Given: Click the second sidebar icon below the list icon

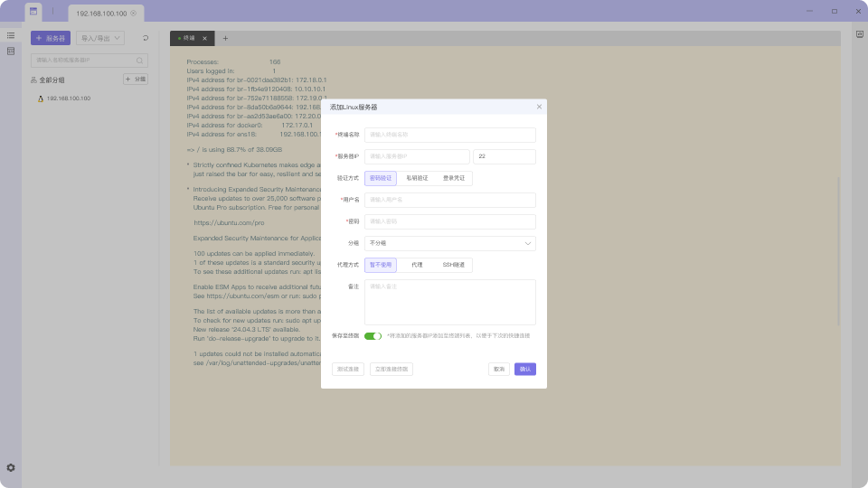Looking at the screenshot, I should [x=11, y=52].
